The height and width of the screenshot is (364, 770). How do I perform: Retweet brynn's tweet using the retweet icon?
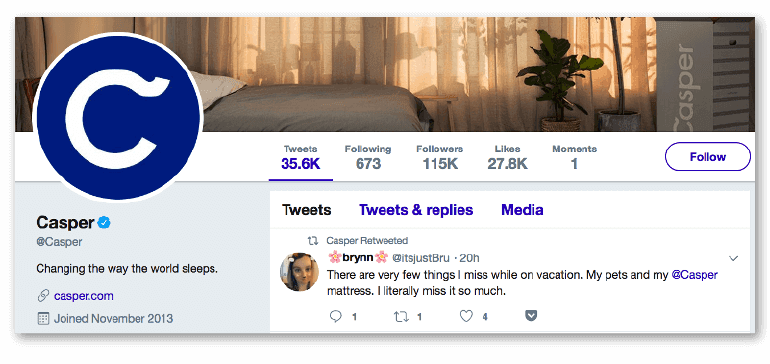pos(401,317)
